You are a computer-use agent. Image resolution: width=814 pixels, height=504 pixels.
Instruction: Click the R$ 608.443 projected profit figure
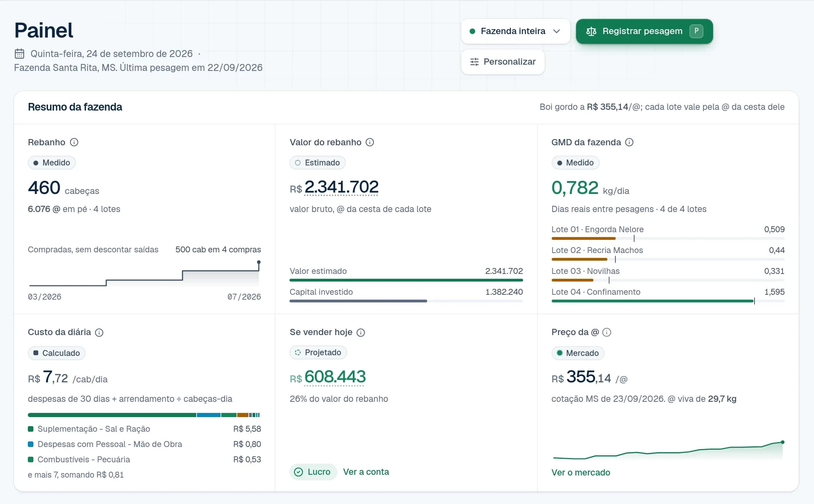328,377
